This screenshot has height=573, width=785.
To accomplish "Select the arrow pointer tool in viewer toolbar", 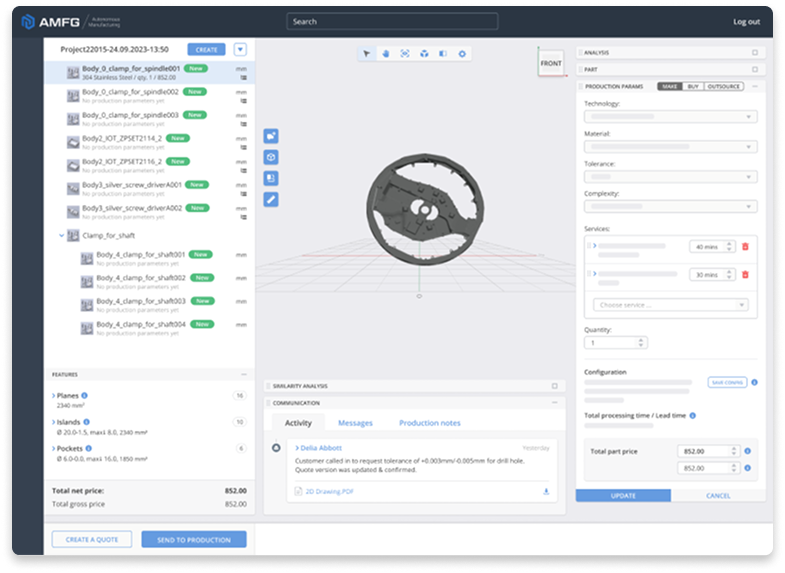I will coord(366,54).
